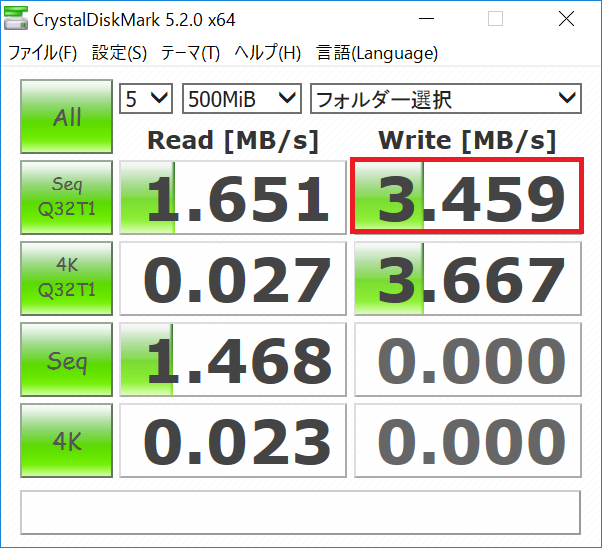The height and width of the screenshot is (548, 602).
Task: Click the Seq read value 1.468
Action: (233, 359)
